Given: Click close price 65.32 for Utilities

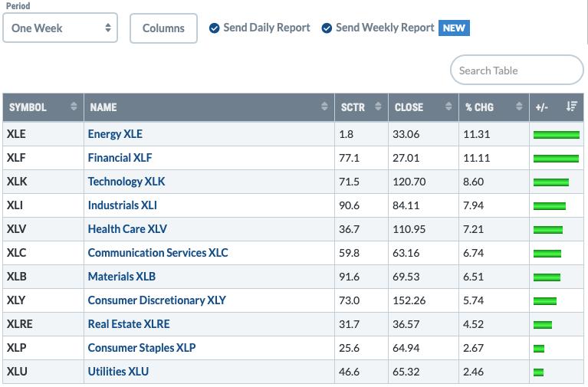Looking at the screenshot, I should coord(406,372).
